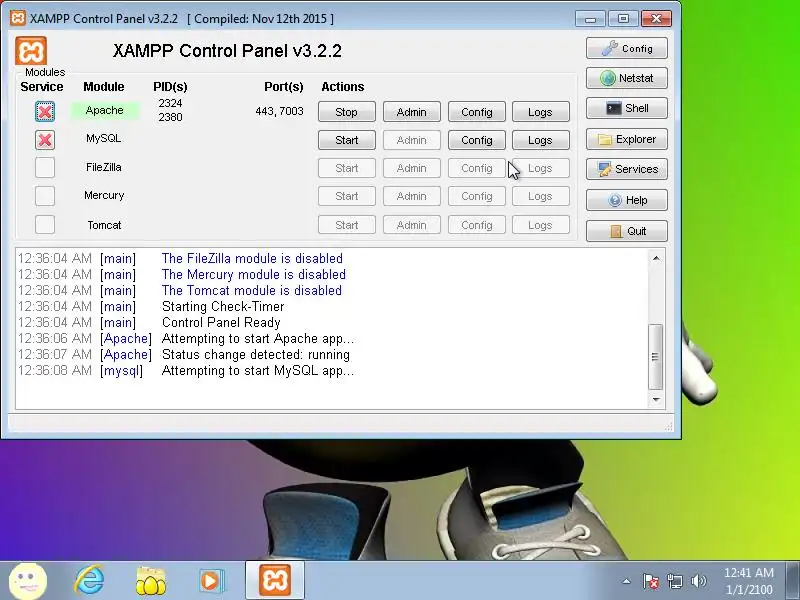Click log line 'The Mercury module is disabled'
The height and width of the screenshot is (600, 800).
pos(254,274)
